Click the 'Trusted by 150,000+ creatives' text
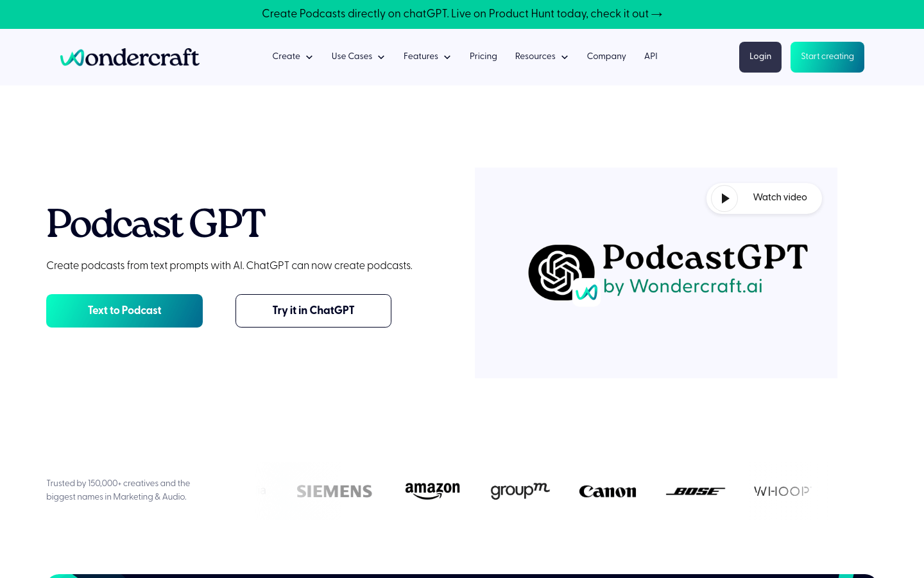This screenshot has width=924, height=578. [118, 490]
